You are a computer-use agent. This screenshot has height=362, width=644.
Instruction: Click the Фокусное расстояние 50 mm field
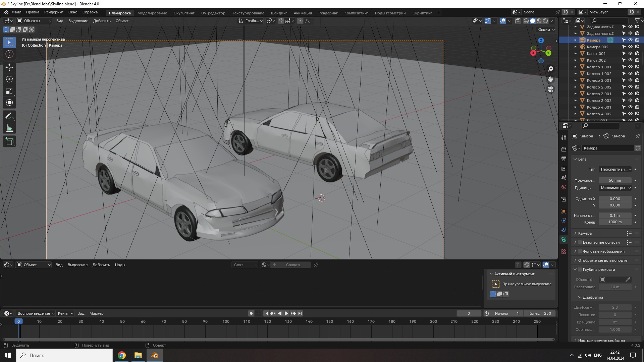pos(614,180)
